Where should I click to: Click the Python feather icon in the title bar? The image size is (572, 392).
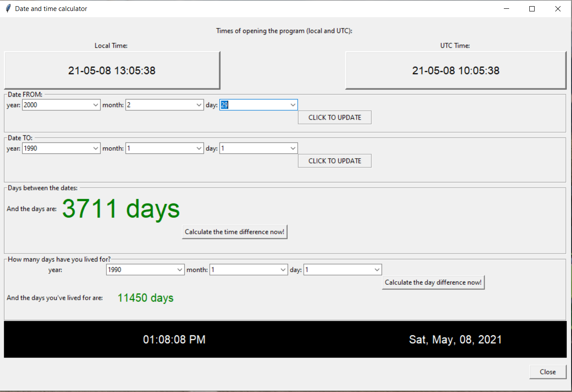point(7,8)
